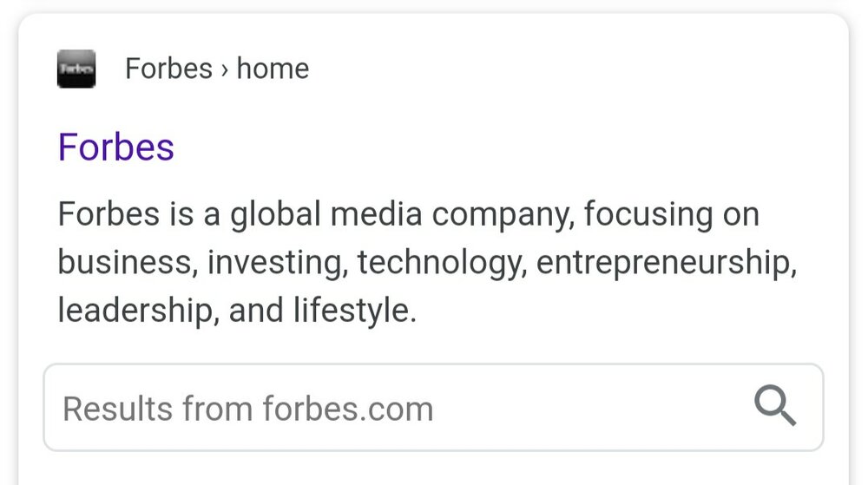868x485 pixels.
Task: Click the word 'and' before lifestyle
Action: (x=256, y=311)
